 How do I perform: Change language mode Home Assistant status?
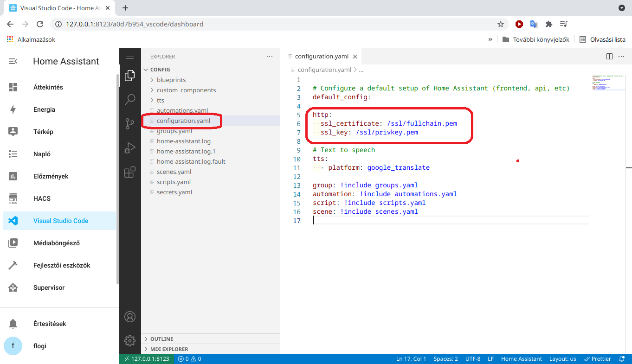[x=521, y=359]
